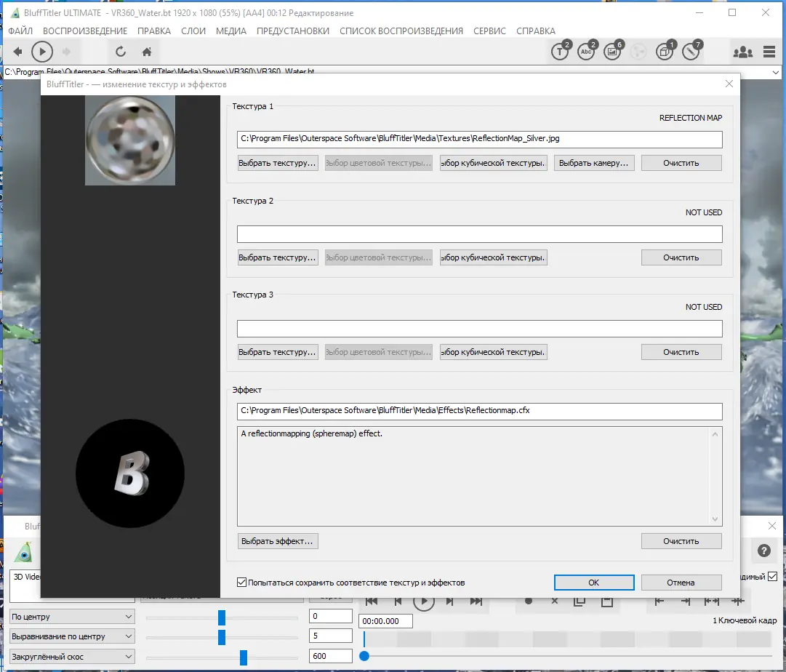Open the СЛОИ menu
The image size is (786, 672).
pos(193,31)
